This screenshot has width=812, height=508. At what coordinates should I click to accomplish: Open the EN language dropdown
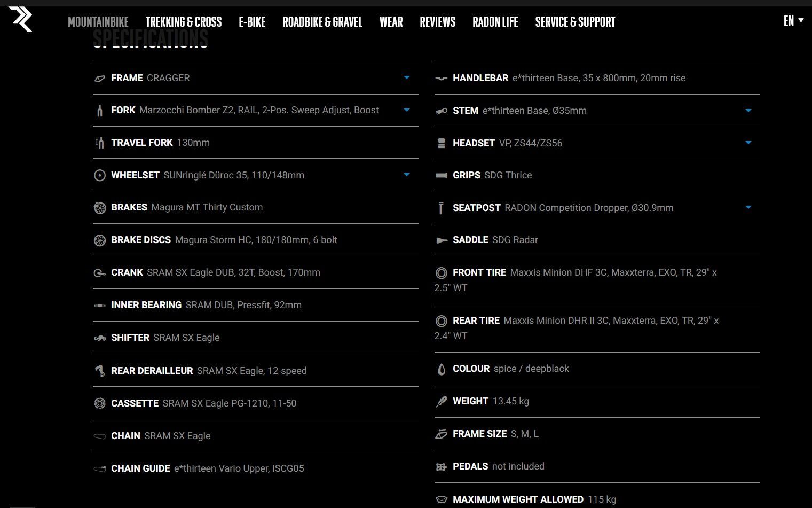793,21
